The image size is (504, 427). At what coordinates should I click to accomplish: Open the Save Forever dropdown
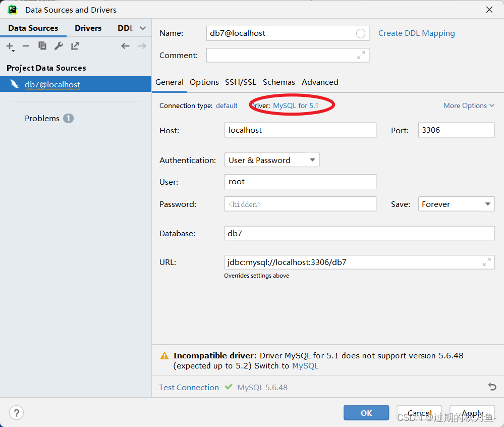coord(456,204)
